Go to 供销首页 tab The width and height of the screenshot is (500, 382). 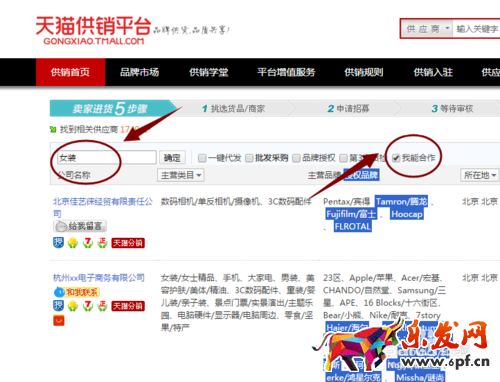click(70, 72)
